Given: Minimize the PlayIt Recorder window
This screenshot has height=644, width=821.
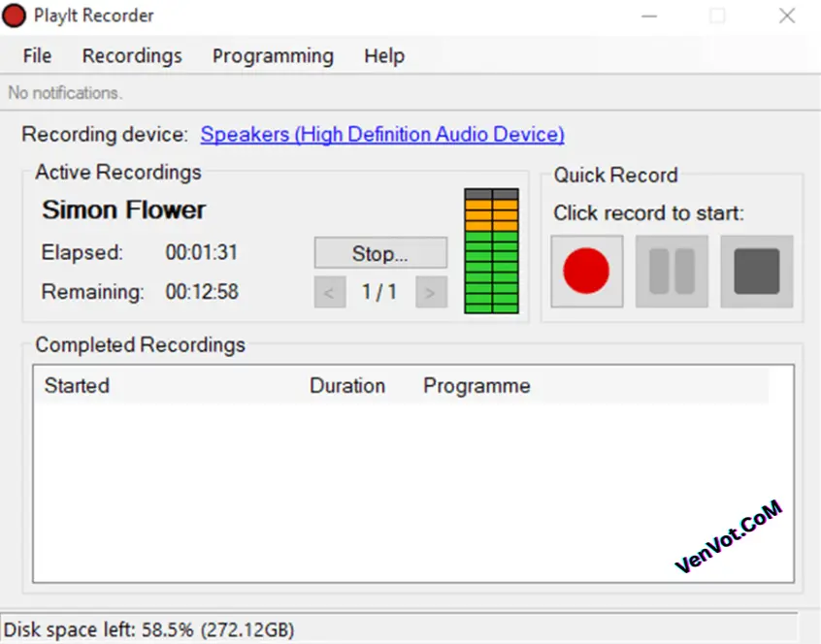Looking at the screenshot, I should [x=649, y=16].
